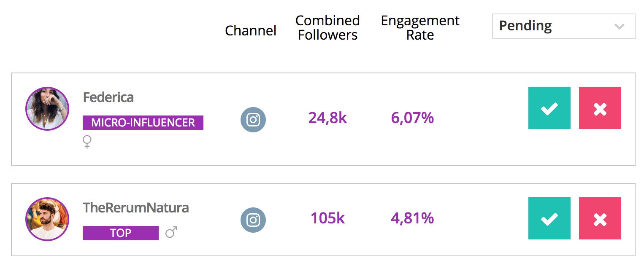Select TheRerumNatura's 105k followers value
Viewport: 644px width, 274px height.
coord(327,218)
